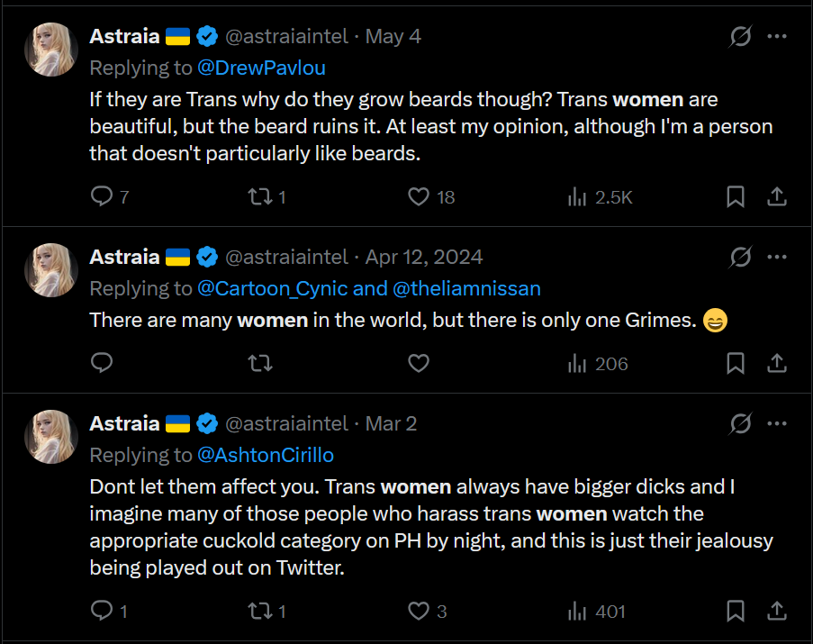Reply to the May 4 tweet
813x644 pixels.
pos(102,196)
